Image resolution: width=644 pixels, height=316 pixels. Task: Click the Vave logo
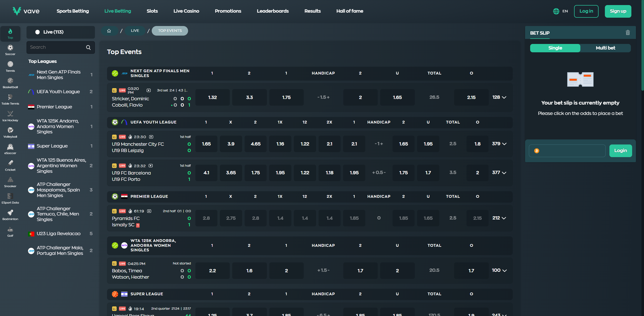coord(26,11)
